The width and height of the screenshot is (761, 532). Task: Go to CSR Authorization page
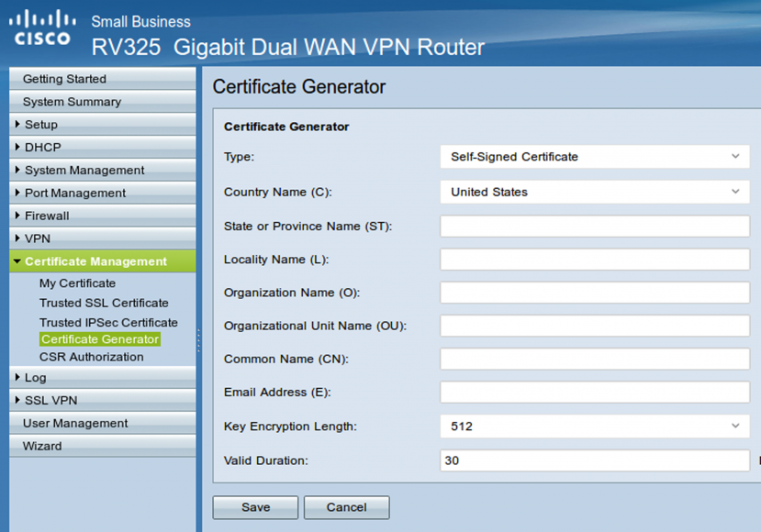click(92, 357)
